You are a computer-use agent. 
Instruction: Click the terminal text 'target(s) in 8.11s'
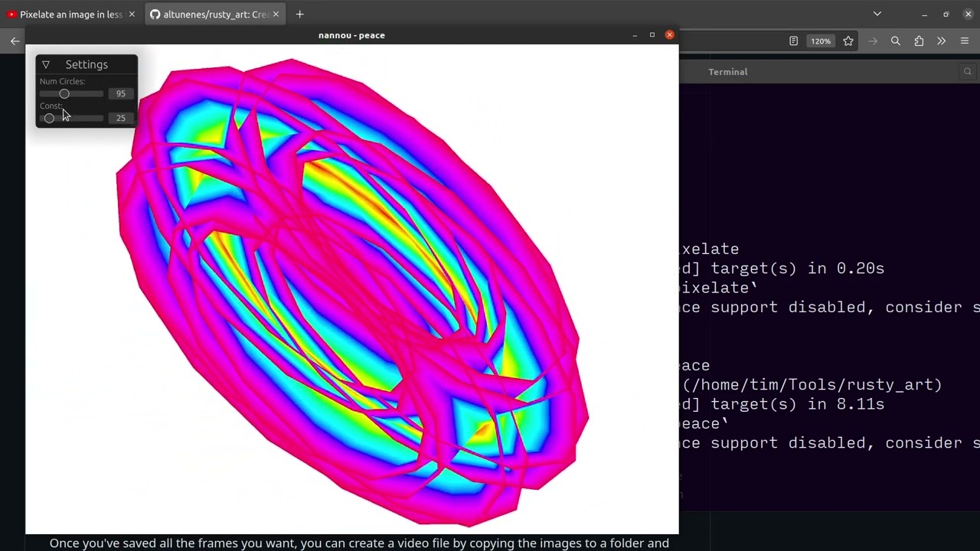coord(798,404)
